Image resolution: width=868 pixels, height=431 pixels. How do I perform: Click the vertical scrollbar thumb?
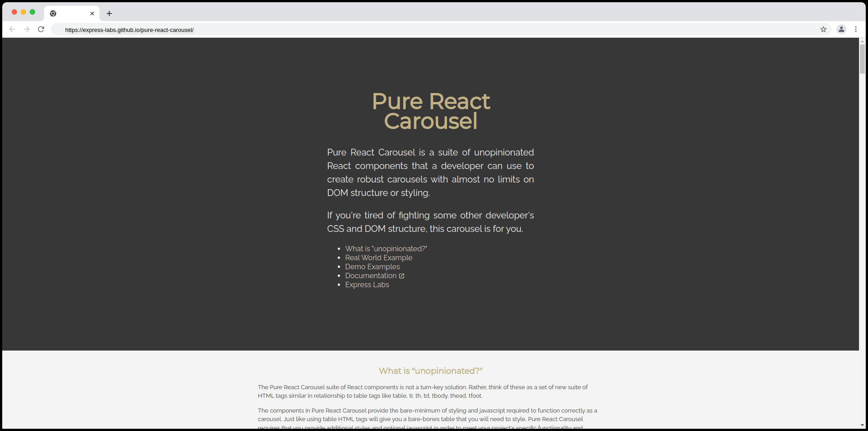862,59
